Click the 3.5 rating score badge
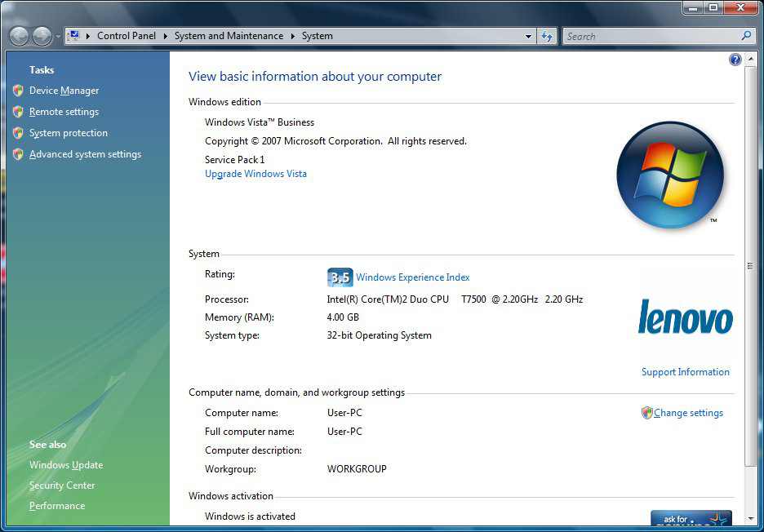This screenshot has width=764, height=532. click(x=340, y=277)
